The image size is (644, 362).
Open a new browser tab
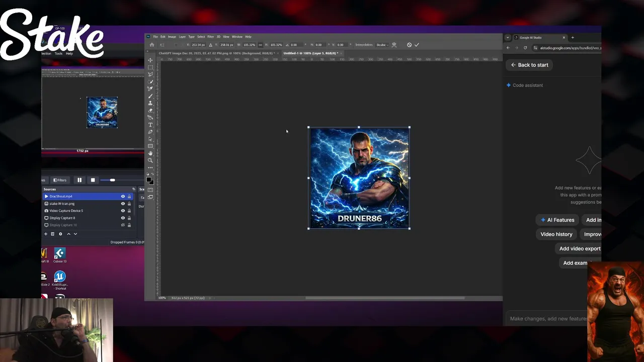coord(573,37)
